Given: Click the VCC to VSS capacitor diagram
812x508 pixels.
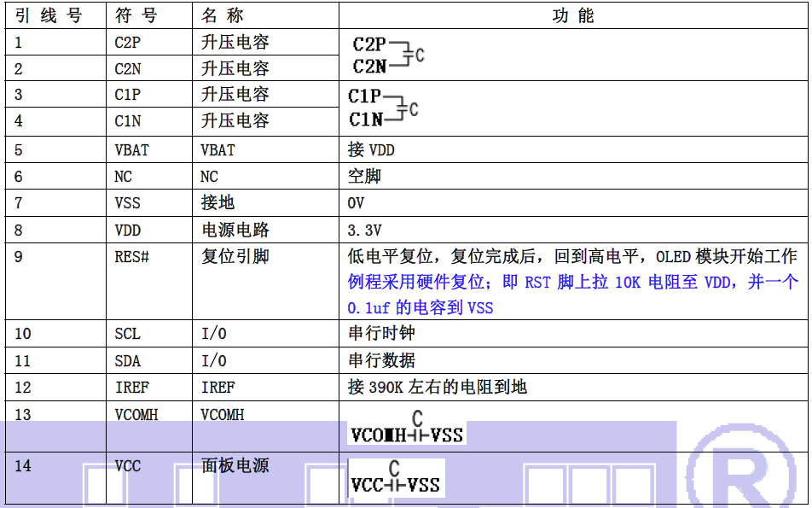Looking at the screenshot, I should coord(395,479).
